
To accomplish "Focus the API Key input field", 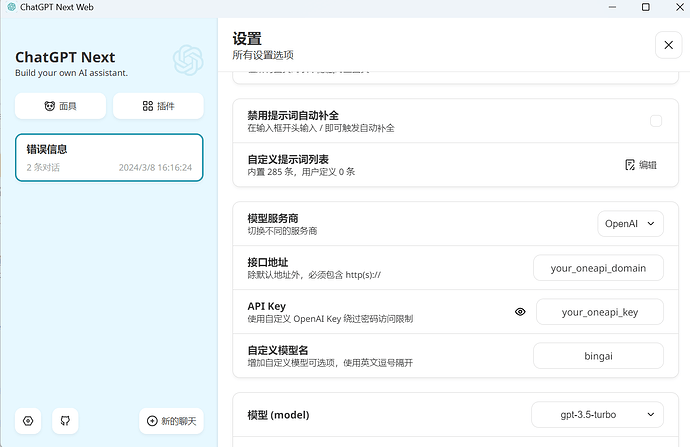I will (x=599, y=312).
